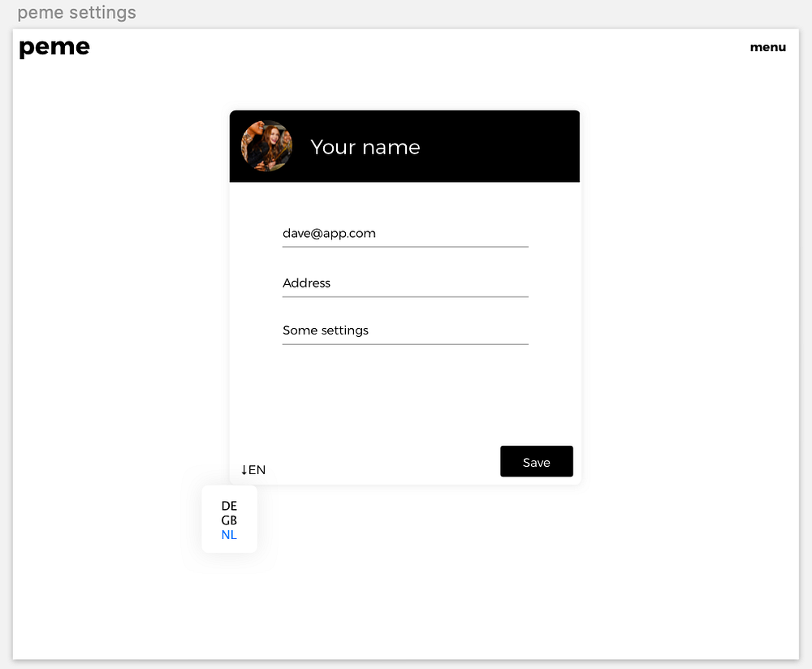
Task: Choose DE from the language list
Action: coord(229,506)
